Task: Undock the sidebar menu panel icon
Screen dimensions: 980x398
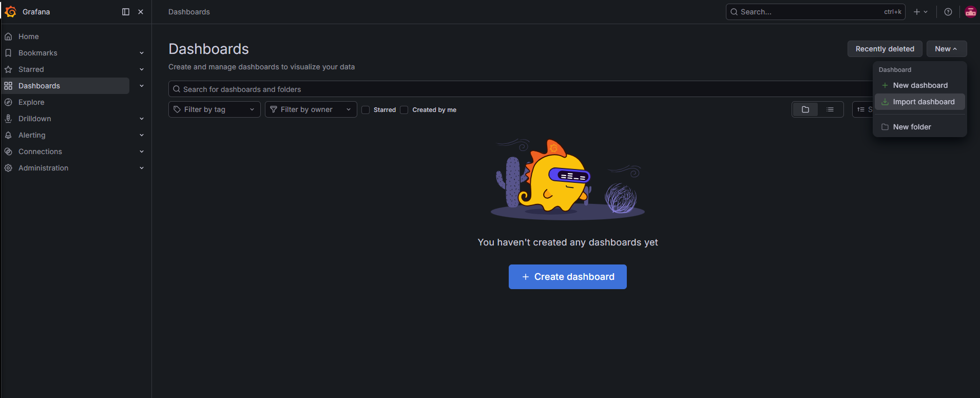Action: (x=126, y=12)
